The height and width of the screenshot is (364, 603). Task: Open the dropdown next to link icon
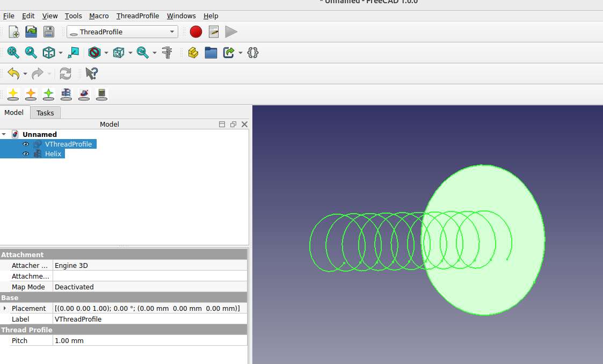click(241, 53)
